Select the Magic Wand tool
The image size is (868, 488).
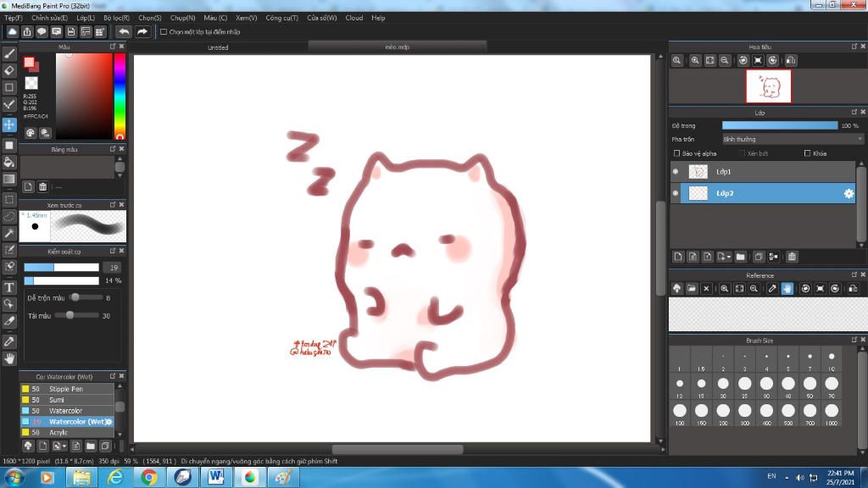pos(9,234)
